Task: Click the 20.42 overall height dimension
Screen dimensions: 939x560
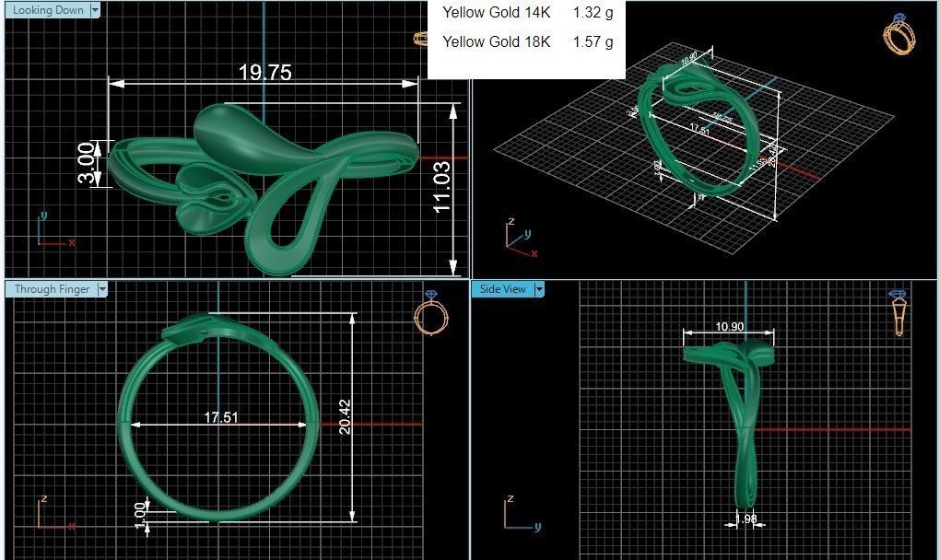Action: (x=345, y=416)
